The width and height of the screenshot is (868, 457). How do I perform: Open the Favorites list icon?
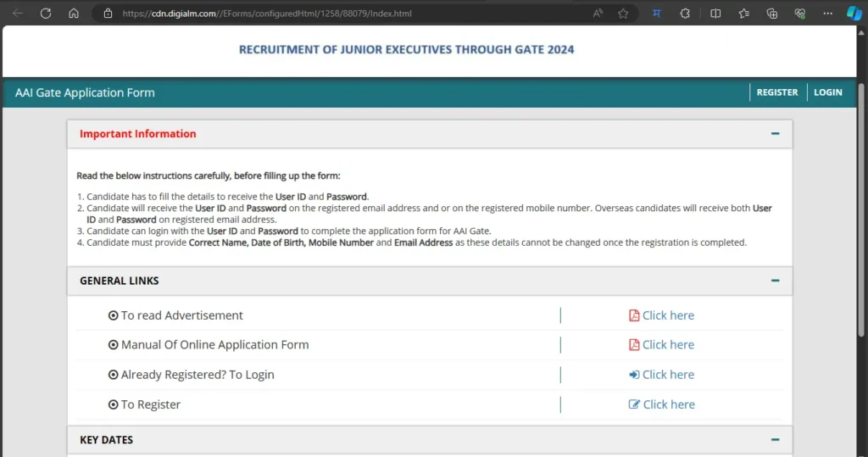pyautogui.click(x=743, y=14)
